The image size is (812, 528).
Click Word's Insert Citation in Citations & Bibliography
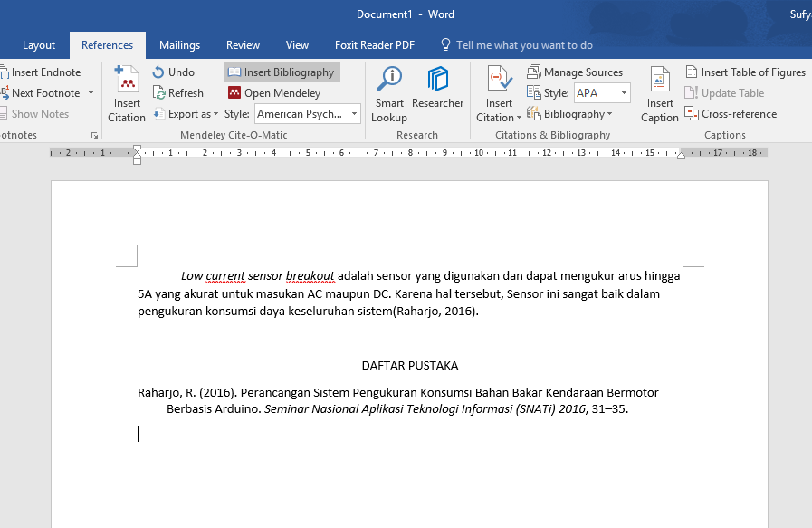[499, 94]
